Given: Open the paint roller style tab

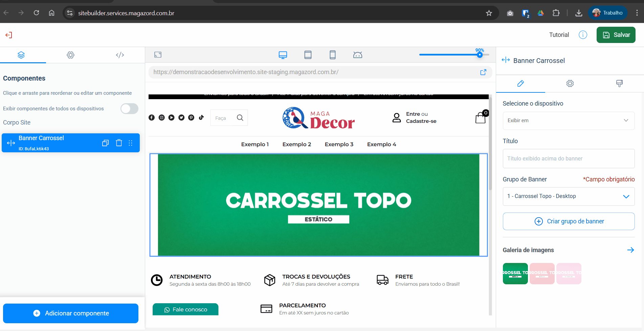Looking at the screenshot, I should pyautogui.click(x=619, y=83).
